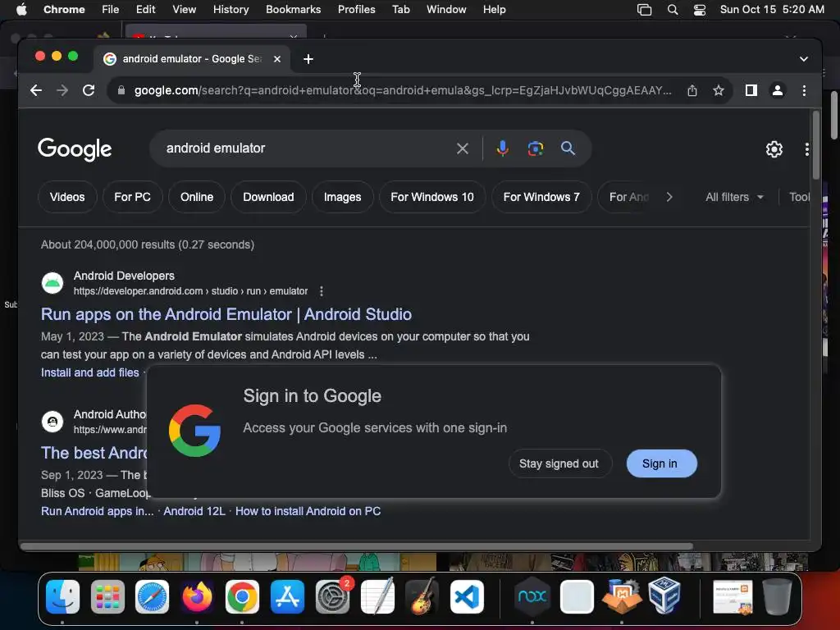Open Control Center in menu bar

point(699,10)
